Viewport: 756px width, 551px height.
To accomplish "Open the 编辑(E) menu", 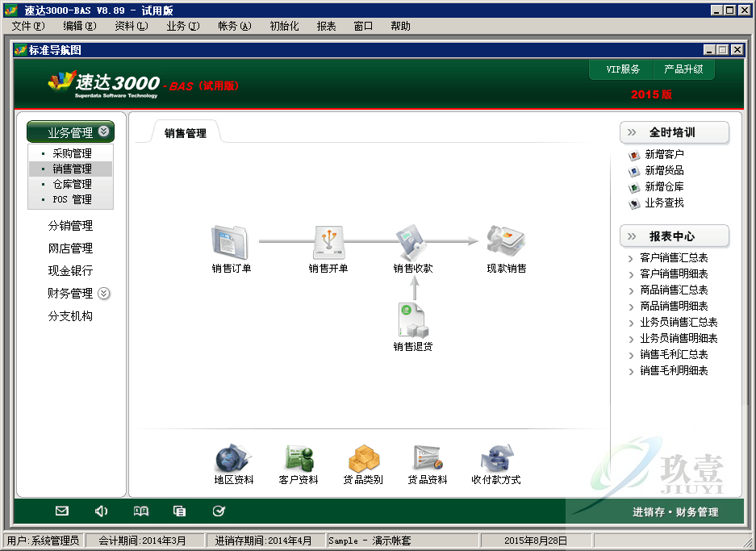I will point(80,26).
